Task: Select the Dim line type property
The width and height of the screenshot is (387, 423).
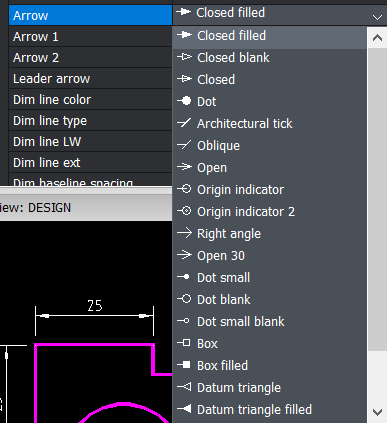Action: tap(90, 120)
